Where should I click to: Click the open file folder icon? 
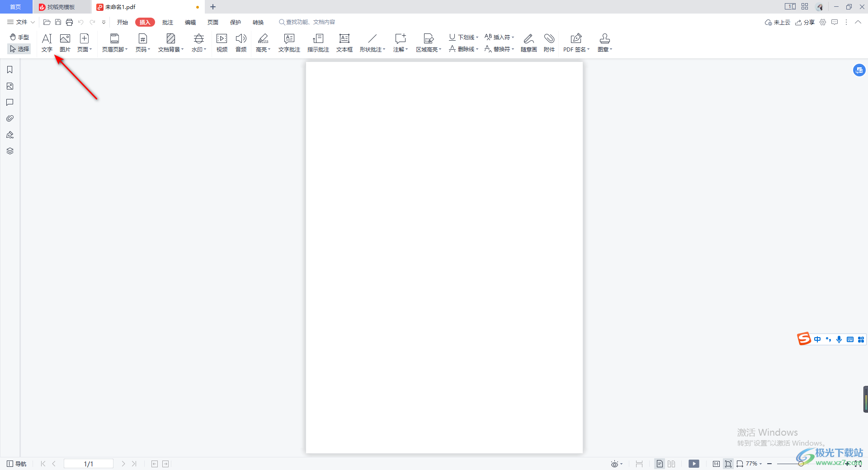click(x=47, y=22)
